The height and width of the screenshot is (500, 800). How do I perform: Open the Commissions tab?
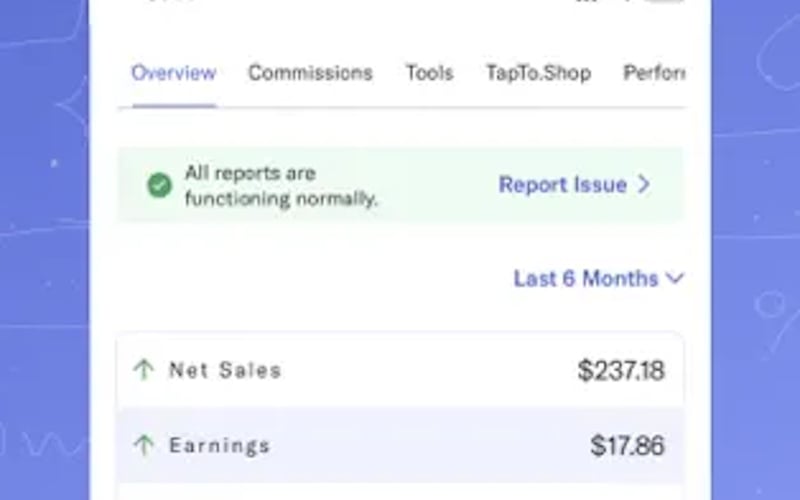click(x=310, y=73)
